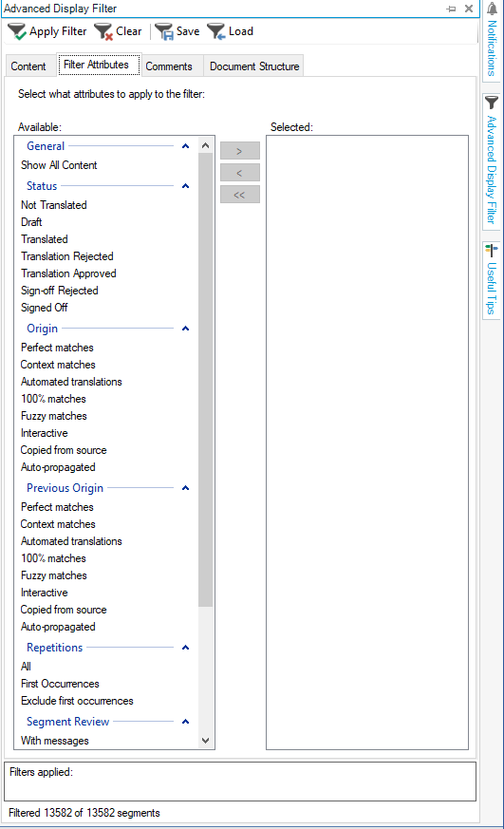
Task: Click the remove attribute '<' button
Action: pyautogui.click(x=240, y=173)
